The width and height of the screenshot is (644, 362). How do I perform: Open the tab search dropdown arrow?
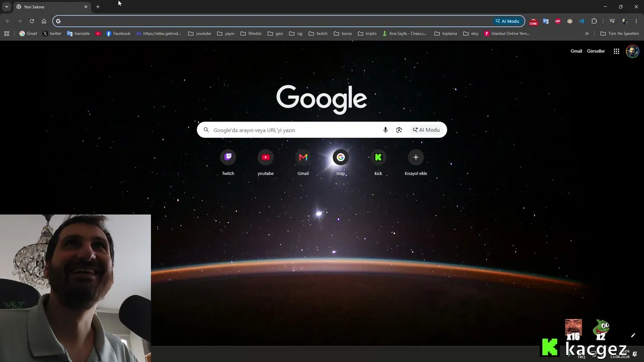point(7,7)
